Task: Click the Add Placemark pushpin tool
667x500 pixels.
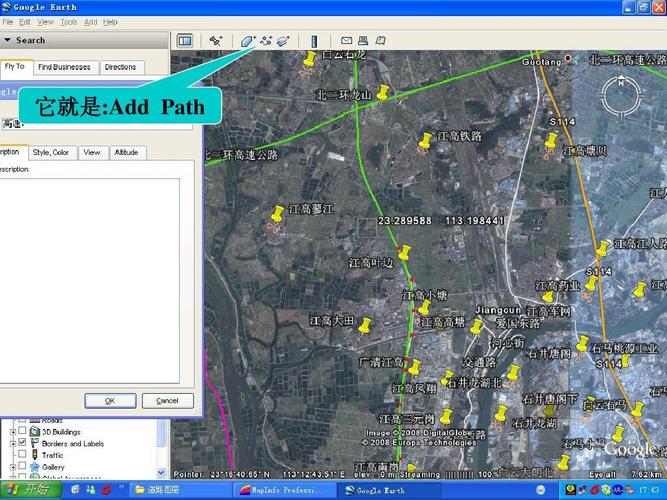Action: pyautogui.click(x=216, y=41)
